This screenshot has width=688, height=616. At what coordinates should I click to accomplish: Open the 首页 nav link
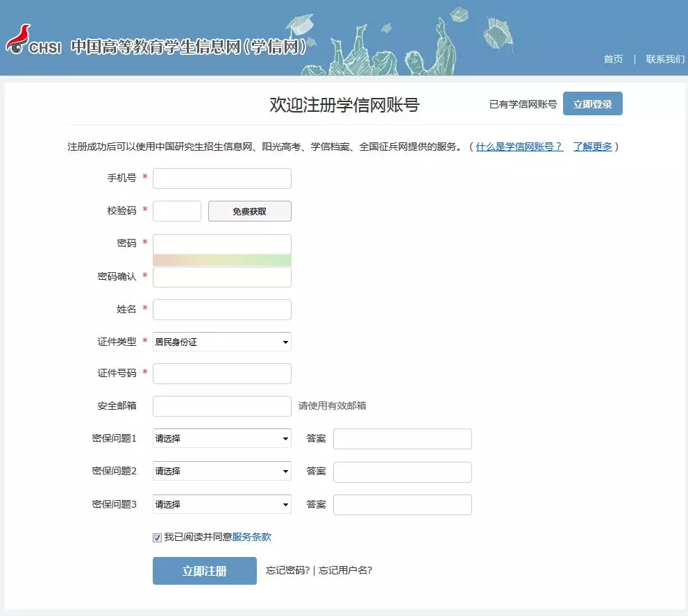(x=613, y=59)
